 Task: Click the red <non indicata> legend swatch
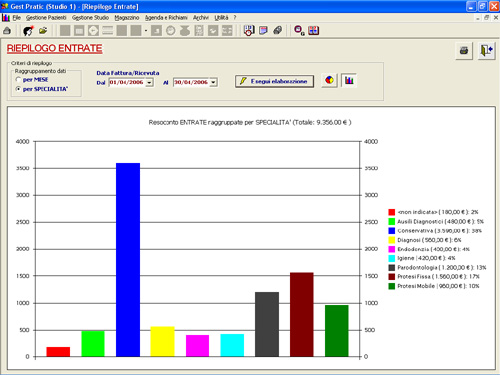tap(392, 212)
